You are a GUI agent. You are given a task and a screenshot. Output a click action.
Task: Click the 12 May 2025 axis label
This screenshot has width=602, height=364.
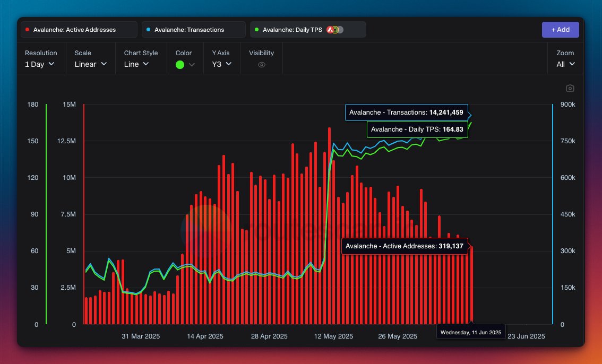(333, 336)
